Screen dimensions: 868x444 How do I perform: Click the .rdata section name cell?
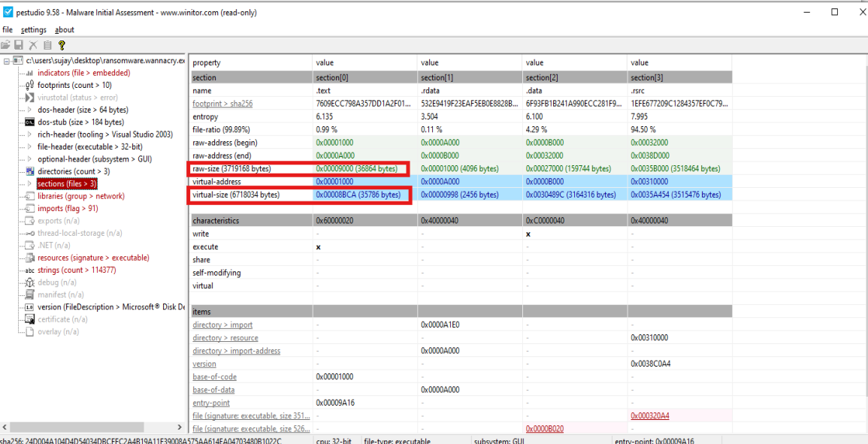tap(431, 90)
